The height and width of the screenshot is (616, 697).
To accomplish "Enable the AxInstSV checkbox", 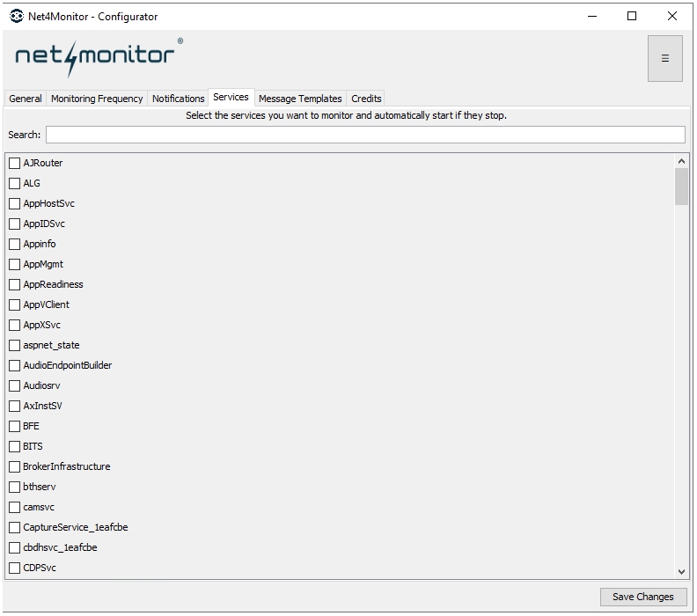I will [15, 406].
